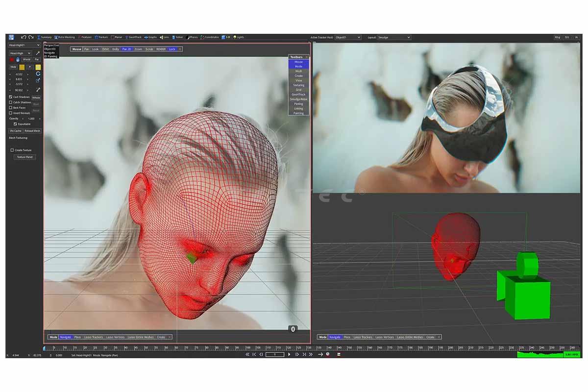
Task: Choose Orbit in the Mouse toolbar
Action: click(105, 49)
